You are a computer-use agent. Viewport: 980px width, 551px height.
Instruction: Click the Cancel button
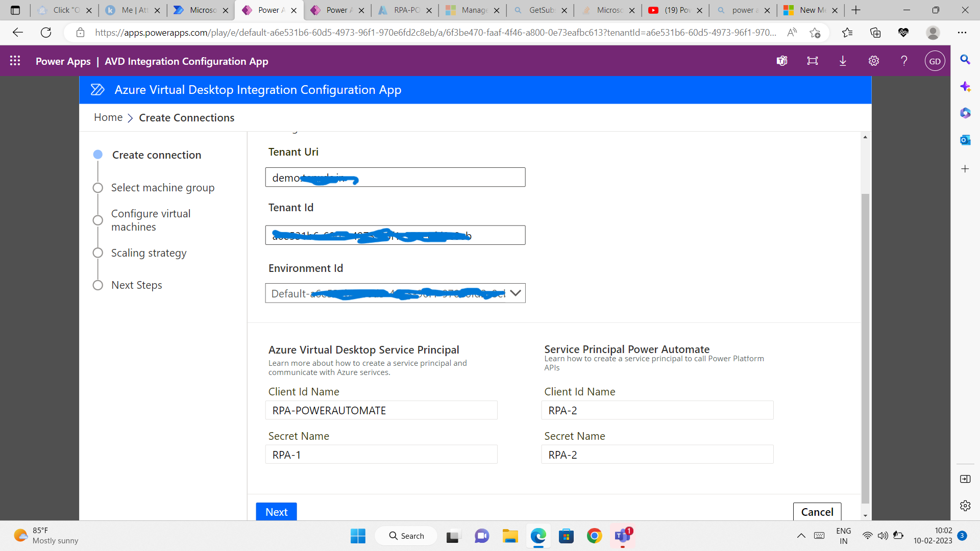click(817, 512)
